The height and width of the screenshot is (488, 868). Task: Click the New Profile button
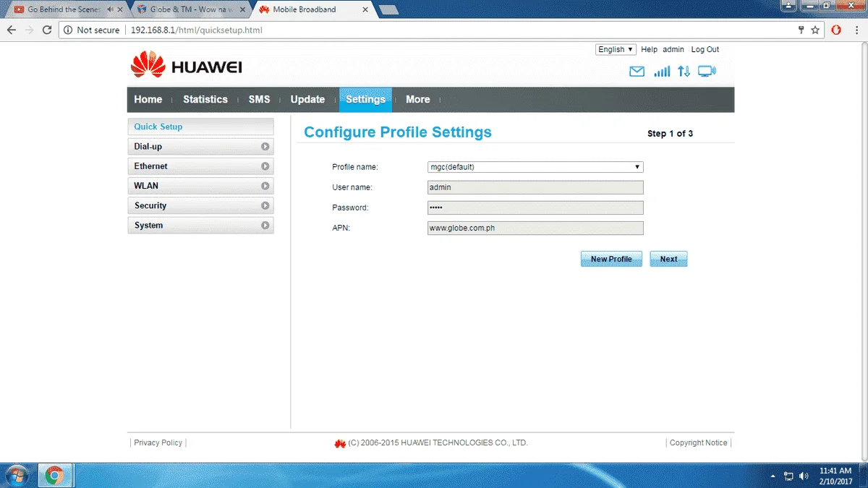pyautogui.click(x=611, y=259)
